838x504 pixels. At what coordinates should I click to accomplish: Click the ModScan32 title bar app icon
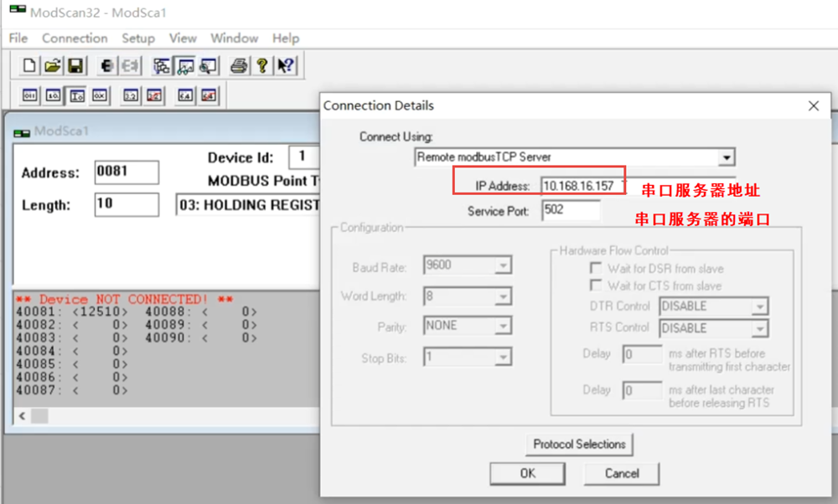tap(18, 9)
